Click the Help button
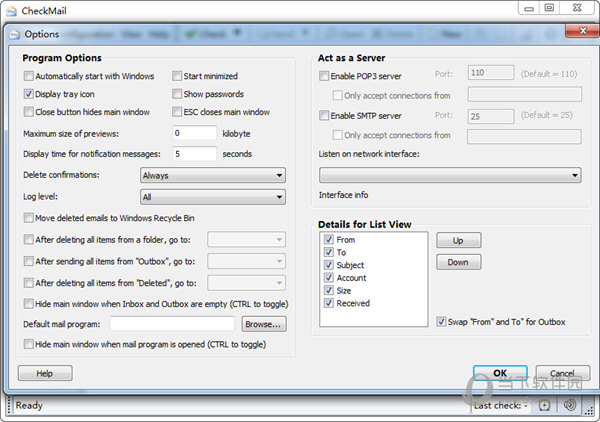 [45, 373]
